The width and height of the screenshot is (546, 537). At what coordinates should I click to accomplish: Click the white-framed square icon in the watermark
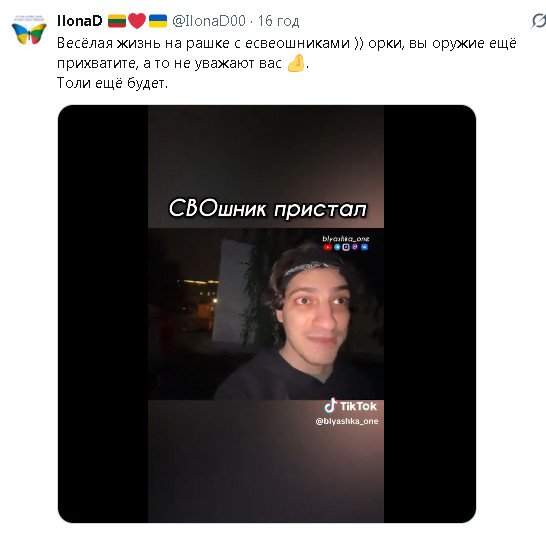(x=346, y=247)
